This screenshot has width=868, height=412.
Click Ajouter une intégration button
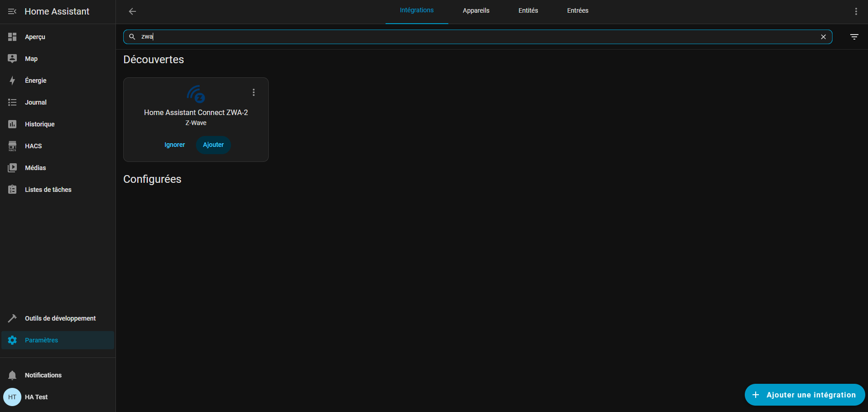(805, 395)
